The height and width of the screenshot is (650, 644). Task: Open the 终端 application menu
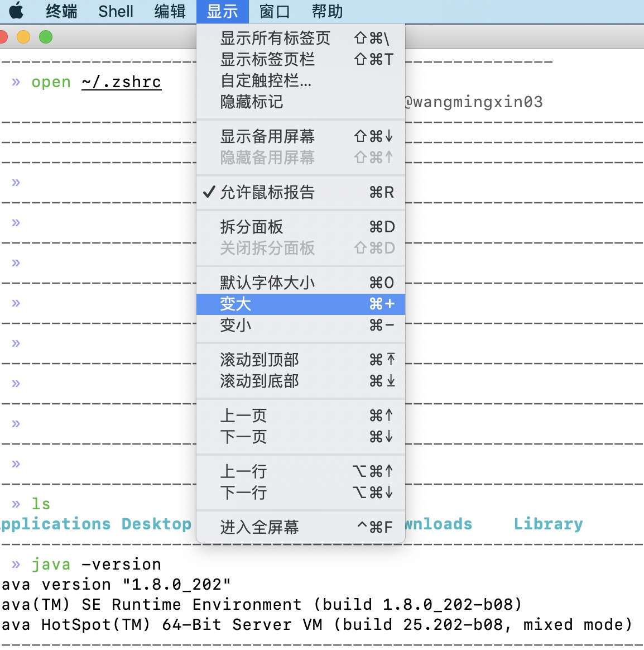[x=61, y=11]
